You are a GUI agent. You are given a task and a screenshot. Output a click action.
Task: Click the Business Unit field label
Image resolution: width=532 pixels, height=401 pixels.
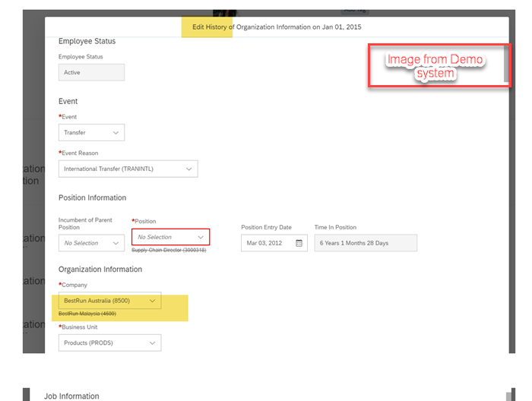[78, 327]
